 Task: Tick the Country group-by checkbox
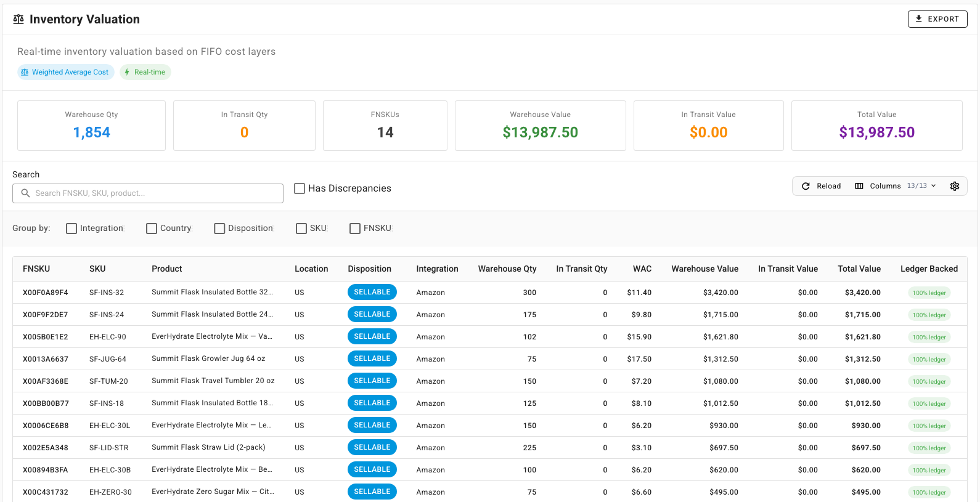(152, 229)
